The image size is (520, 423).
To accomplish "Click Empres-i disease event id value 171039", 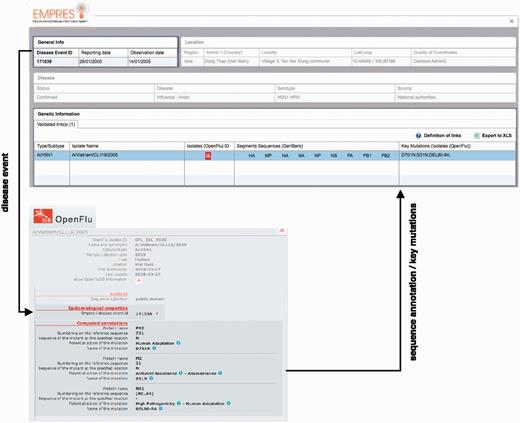I will click(x=144, y=314).
